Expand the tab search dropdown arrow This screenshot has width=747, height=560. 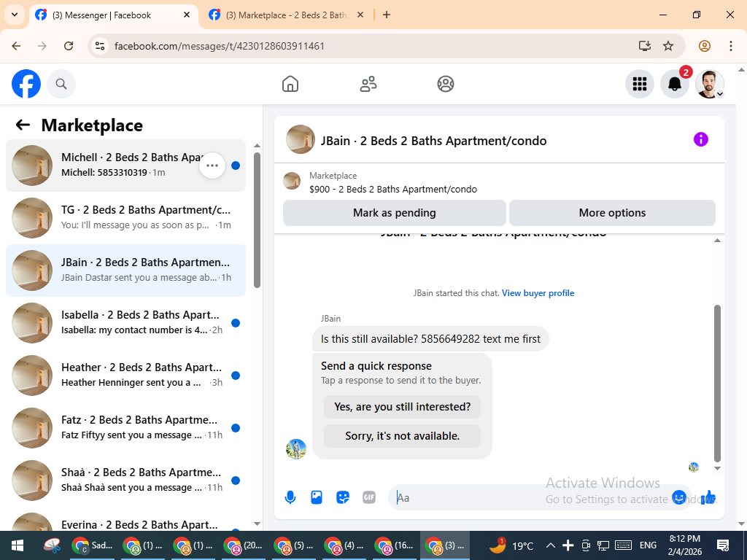[x=15, y=15]
